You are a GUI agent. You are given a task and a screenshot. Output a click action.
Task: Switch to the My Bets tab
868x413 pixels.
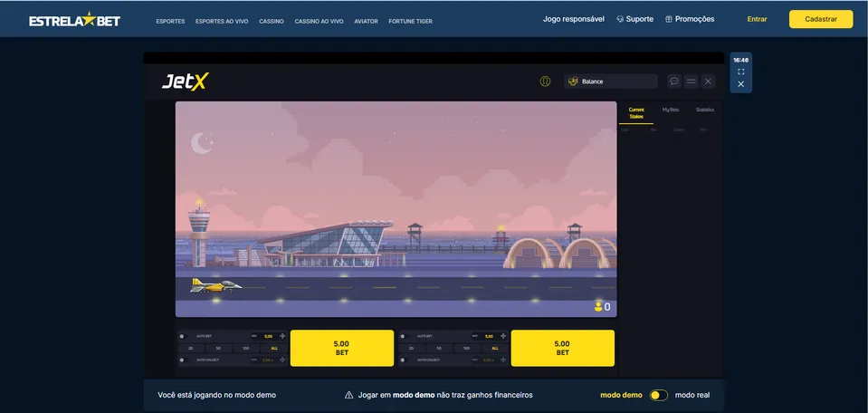[671, 110]
